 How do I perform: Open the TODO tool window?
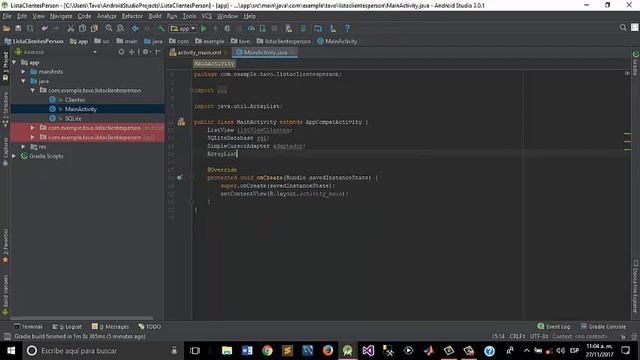point(149,327)
